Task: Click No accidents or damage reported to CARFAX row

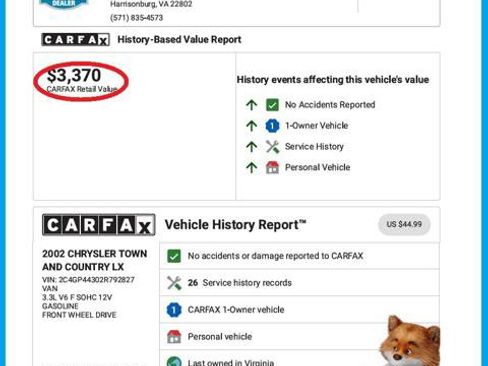Action: click(x=299, y=256)
